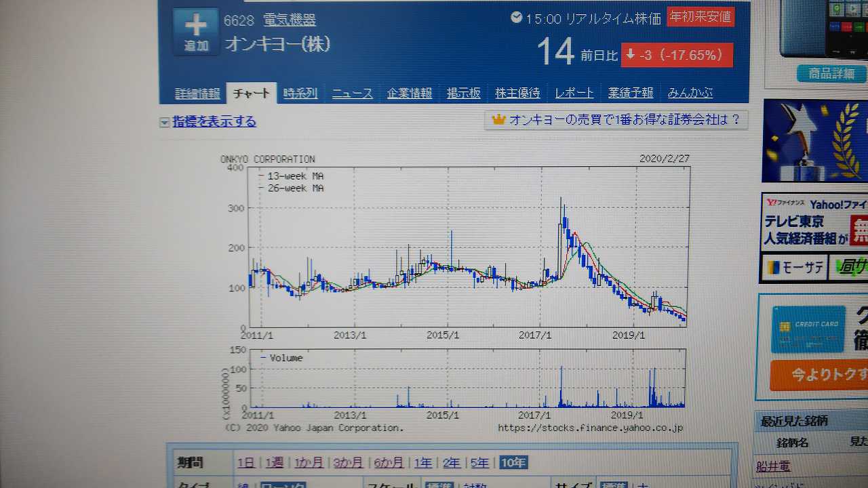Select the 1年 chart period
This screenshot has width=868, height=488.
pyautogui.click(x=422, y=463)
